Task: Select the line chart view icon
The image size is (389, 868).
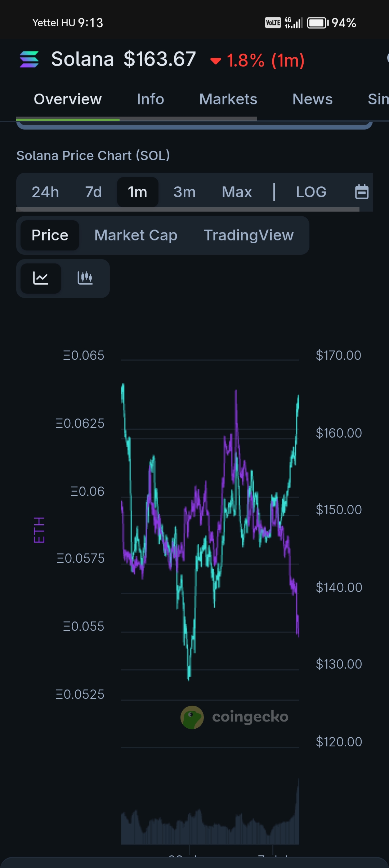Action: (41, 278)
